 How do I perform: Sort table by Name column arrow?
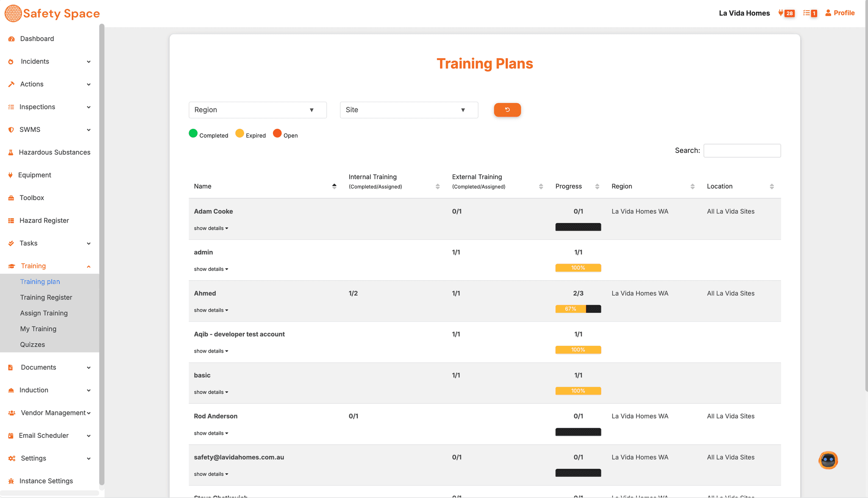[334, 186]
